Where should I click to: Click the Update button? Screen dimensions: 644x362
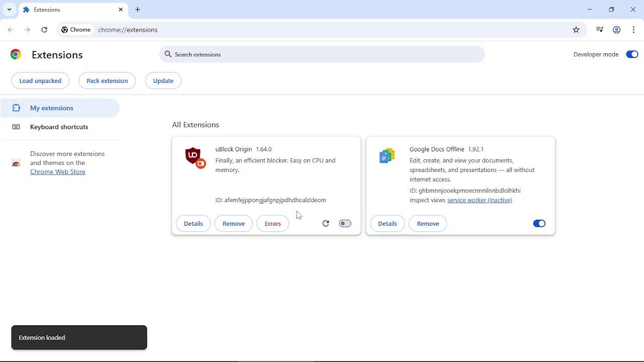(x=163, y=80)
